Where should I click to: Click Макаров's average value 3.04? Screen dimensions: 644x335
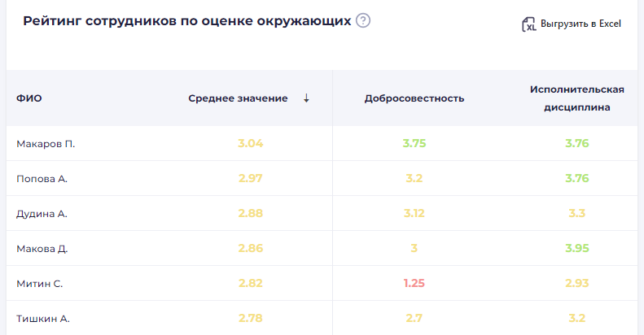[251, 144]
